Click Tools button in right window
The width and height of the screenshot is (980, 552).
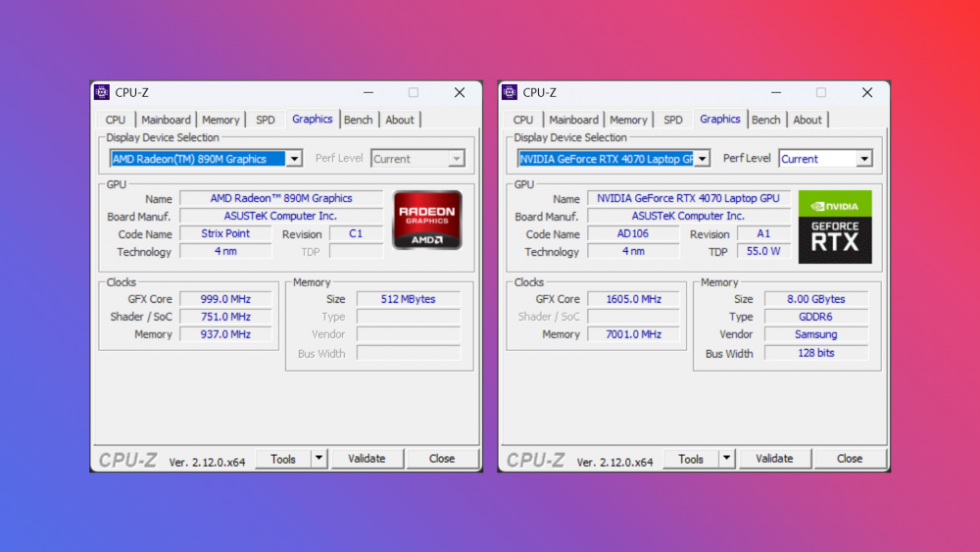691,459
